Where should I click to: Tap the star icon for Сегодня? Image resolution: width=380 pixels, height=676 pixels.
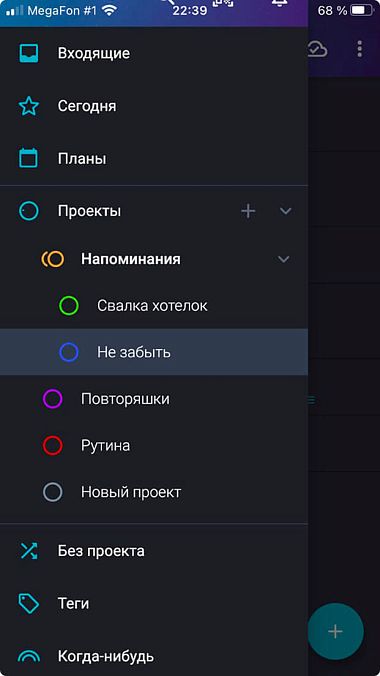click(x=29, y=106)
